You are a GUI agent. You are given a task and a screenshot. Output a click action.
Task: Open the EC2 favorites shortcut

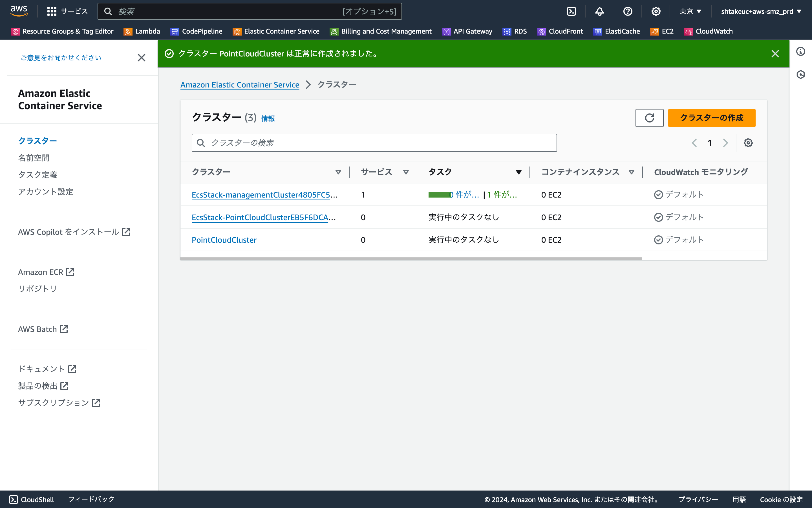click(x=662, y=31)
